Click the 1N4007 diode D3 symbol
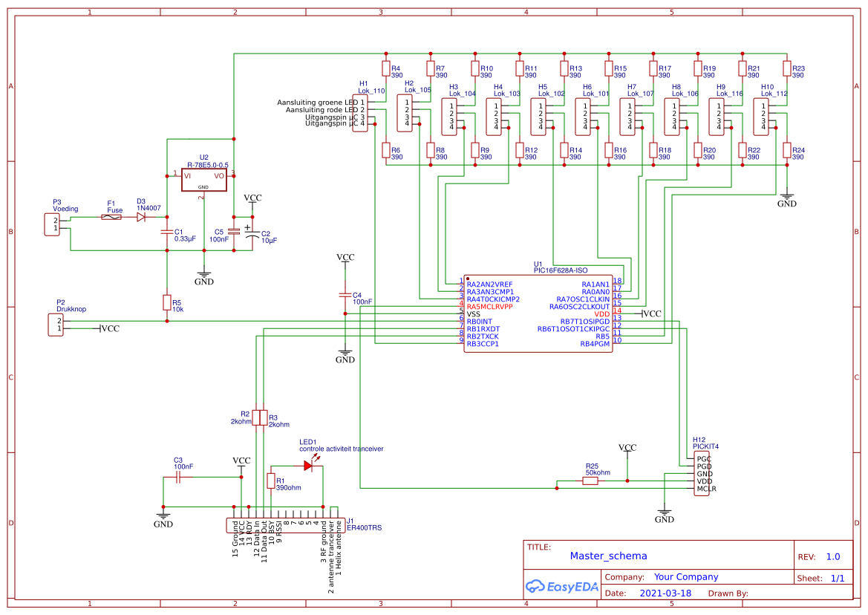The width and height of the screenshot is (868, 615). pos(141,215)
